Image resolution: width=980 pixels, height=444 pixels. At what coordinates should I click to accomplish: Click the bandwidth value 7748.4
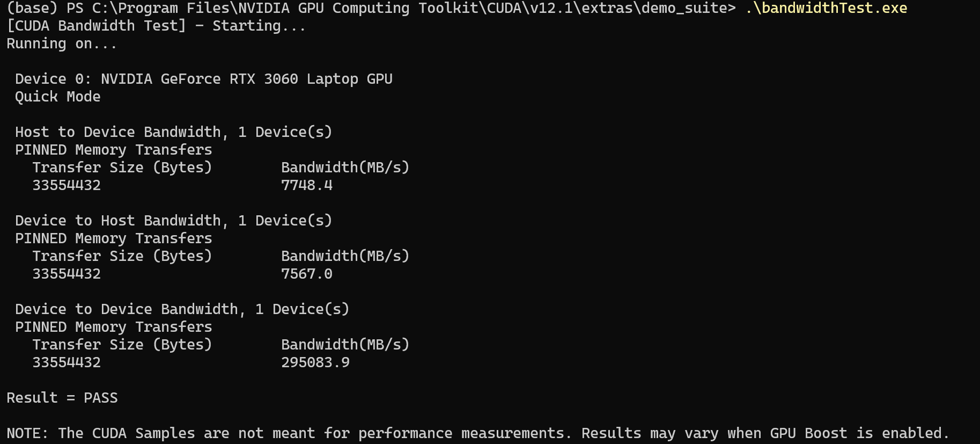point(307,185)
